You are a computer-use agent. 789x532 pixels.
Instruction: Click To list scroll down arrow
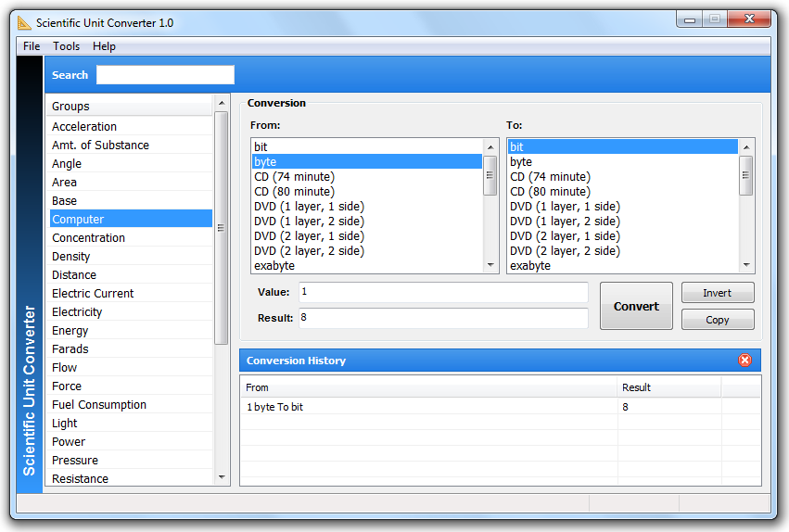[x=746, y=265]
